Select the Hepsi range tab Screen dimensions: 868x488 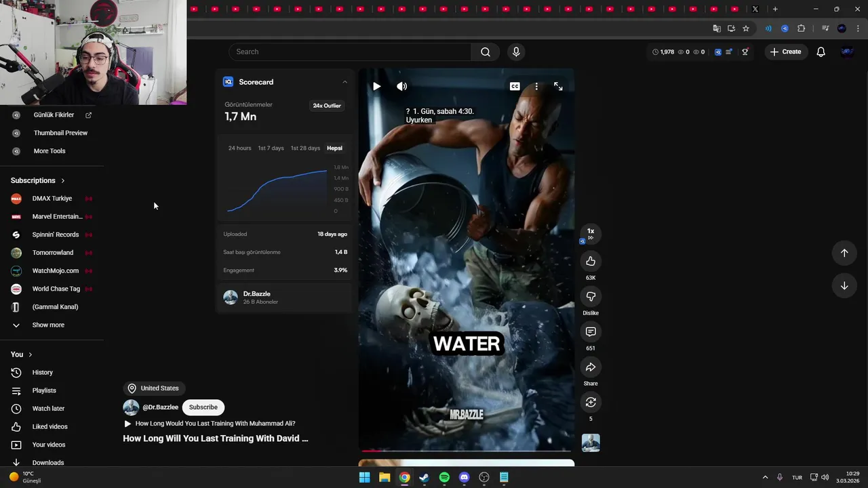334,148
